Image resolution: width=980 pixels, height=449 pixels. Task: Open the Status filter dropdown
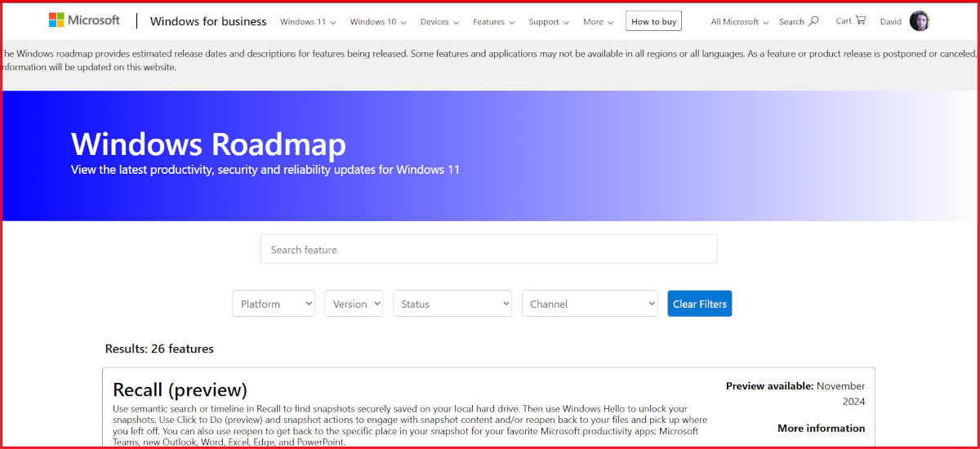(452, 304)
